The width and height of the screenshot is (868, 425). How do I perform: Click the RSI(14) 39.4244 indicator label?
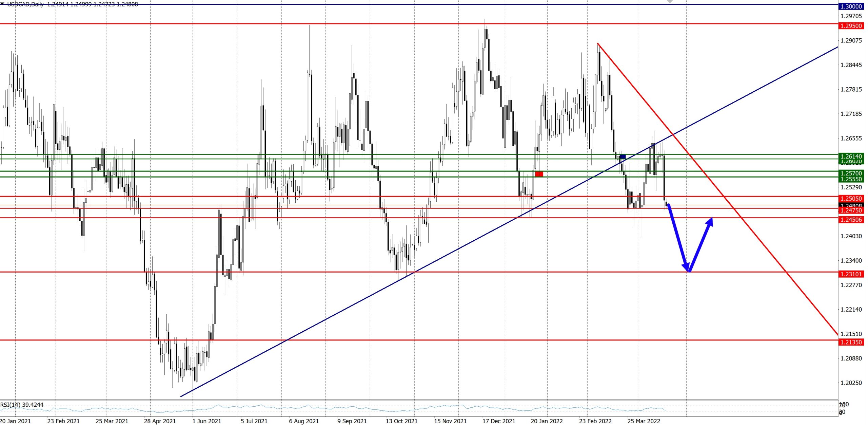(22, 405)
